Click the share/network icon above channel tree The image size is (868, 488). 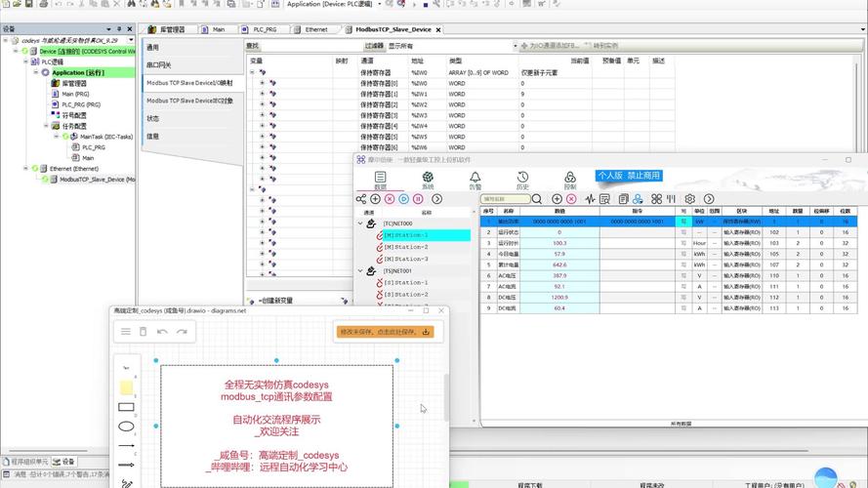[x=361, y=199]
